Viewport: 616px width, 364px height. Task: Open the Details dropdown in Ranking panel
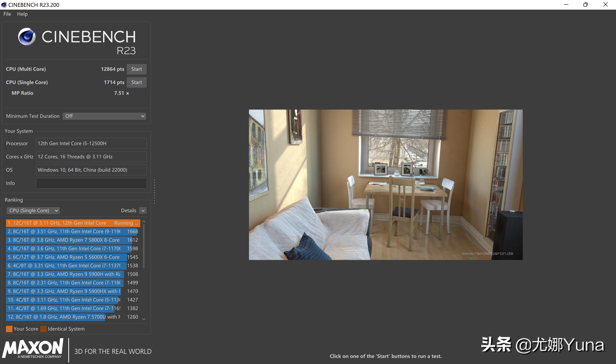pos(143,210)
